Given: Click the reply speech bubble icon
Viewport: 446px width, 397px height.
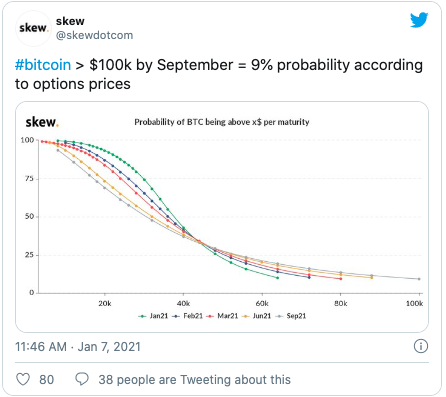Looking at the screenshot, I should point(82,379).
